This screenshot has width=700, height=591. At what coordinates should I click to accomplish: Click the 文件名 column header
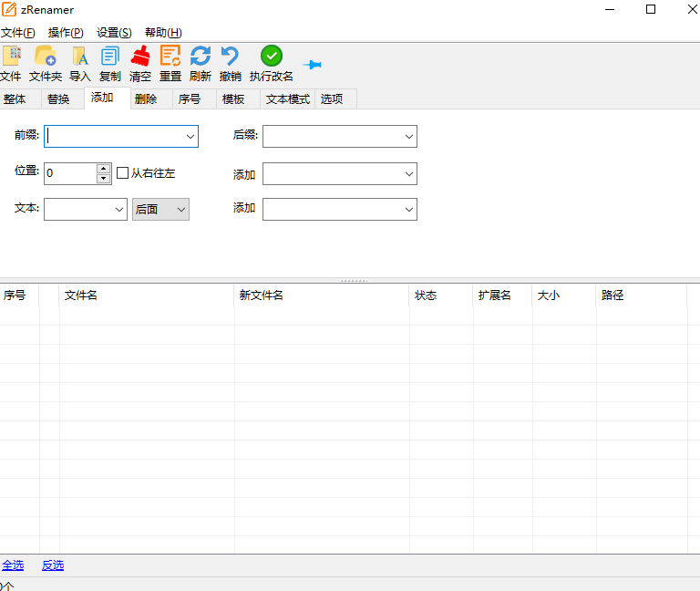(x=147, y=295)
